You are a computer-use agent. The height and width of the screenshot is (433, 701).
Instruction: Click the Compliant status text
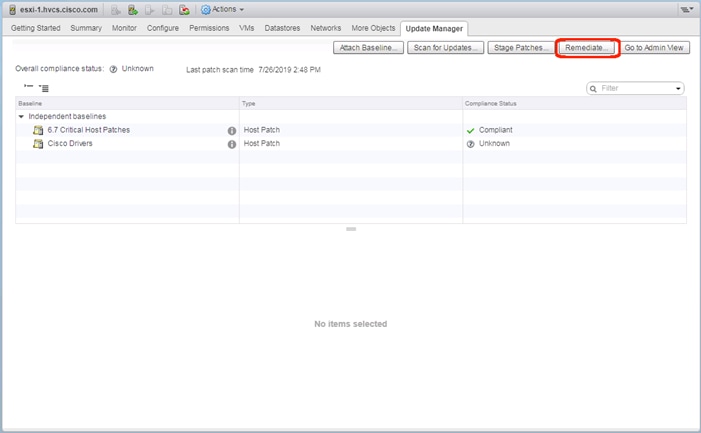click(495, 130)
